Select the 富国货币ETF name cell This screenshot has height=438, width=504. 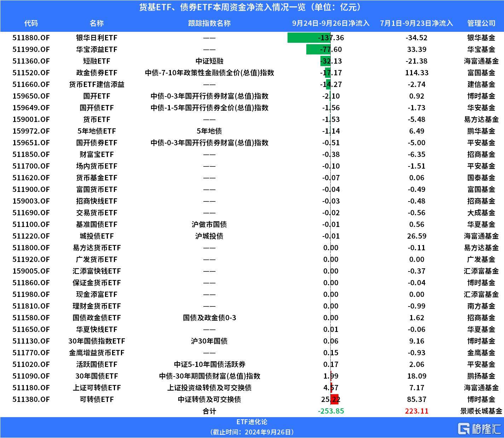pos(97,189)
